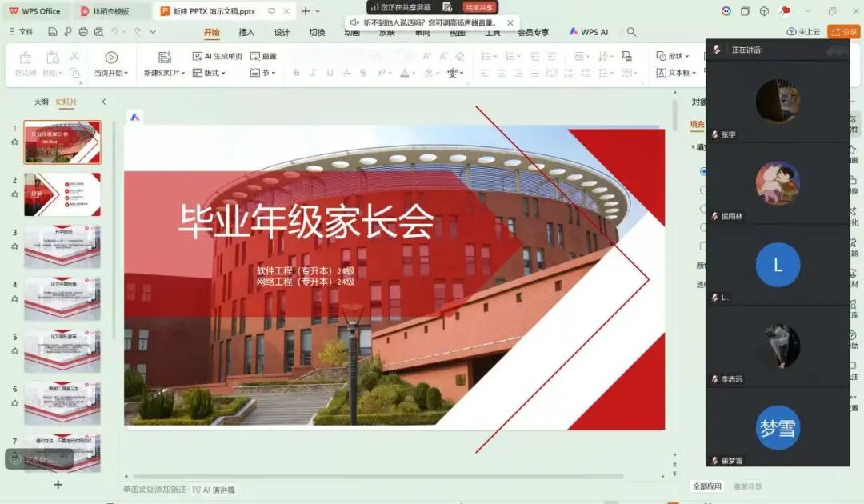The height and width of the screenshot is (504, 864).
Task: Click the 重置 reset slide icon
Action: (x=263, y=57)
